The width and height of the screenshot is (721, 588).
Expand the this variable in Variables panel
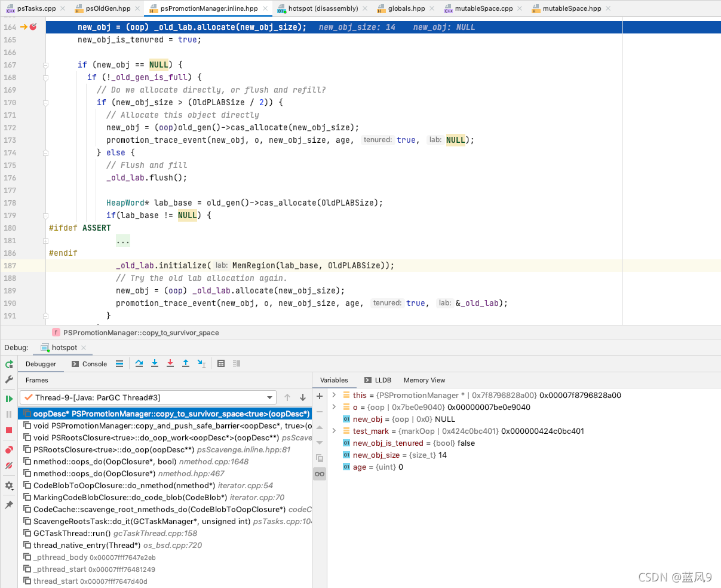tap(335, 395)
